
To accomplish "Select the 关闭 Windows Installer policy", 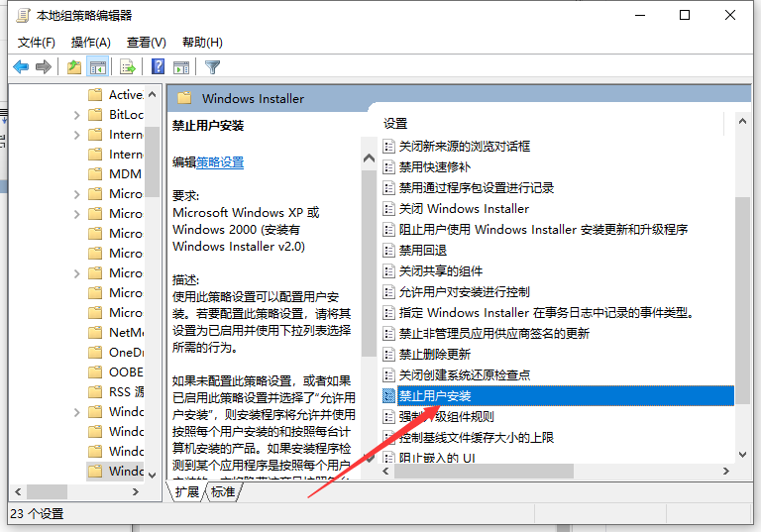I will 464,209.
